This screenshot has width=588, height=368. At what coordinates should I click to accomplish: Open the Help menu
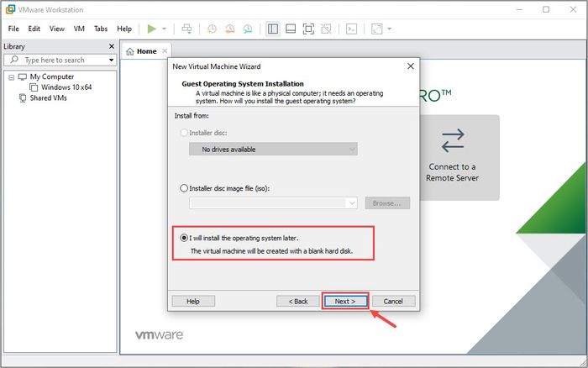pyautogui.click(x=124, y=29)
